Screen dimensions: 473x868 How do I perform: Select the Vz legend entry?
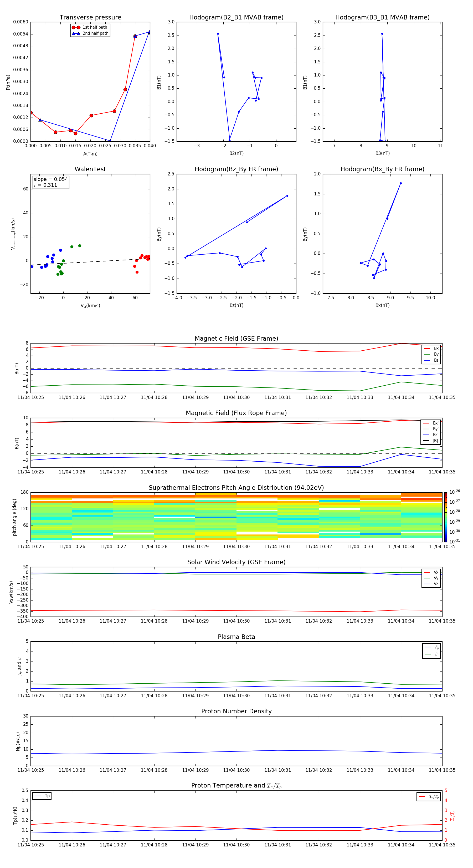tap(431, 584)
